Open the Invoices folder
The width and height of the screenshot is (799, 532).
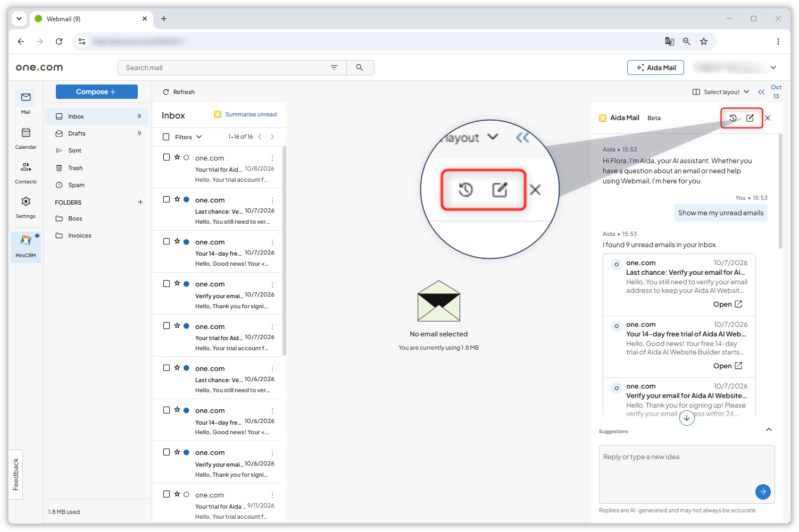coord(97,235)
